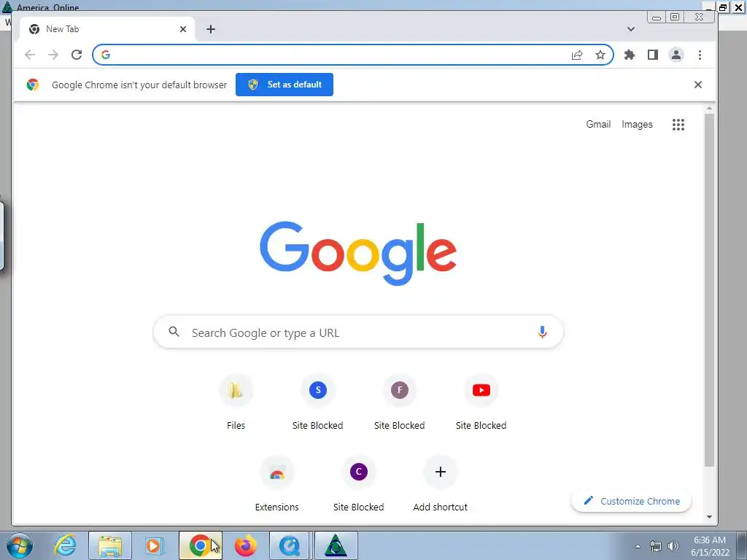Open the Extensions puzzle icon

pyautogui.click(x=630, y=55)
